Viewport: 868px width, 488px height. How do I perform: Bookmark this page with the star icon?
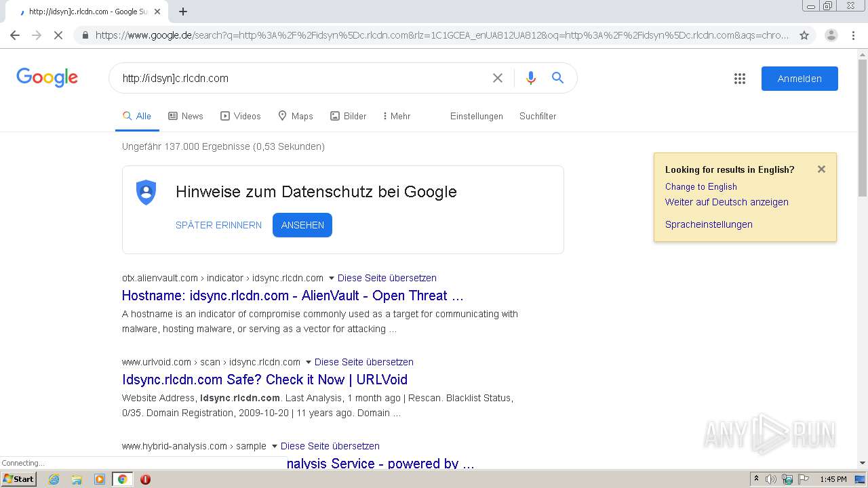click(x=804, y=35)
